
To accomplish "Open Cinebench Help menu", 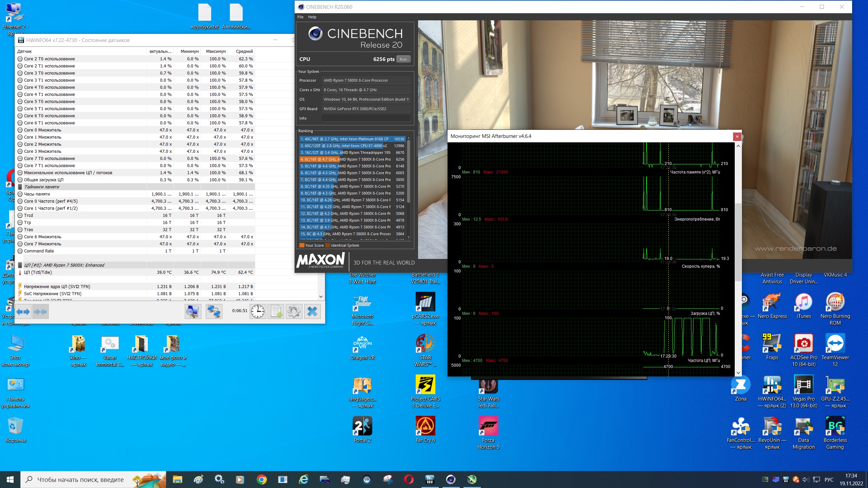I will [312, 17].
